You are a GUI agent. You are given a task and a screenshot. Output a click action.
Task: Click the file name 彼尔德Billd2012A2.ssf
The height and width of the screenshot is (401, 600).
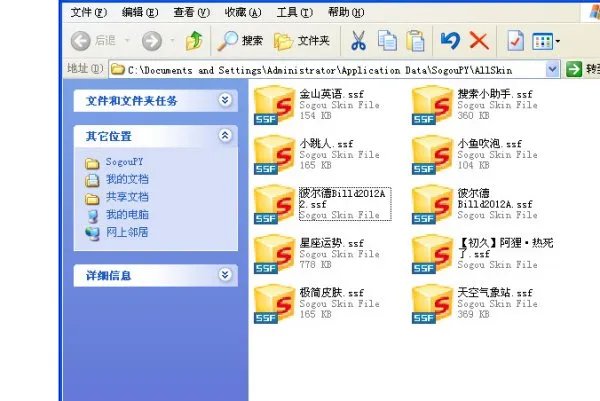tap(342, 199)
